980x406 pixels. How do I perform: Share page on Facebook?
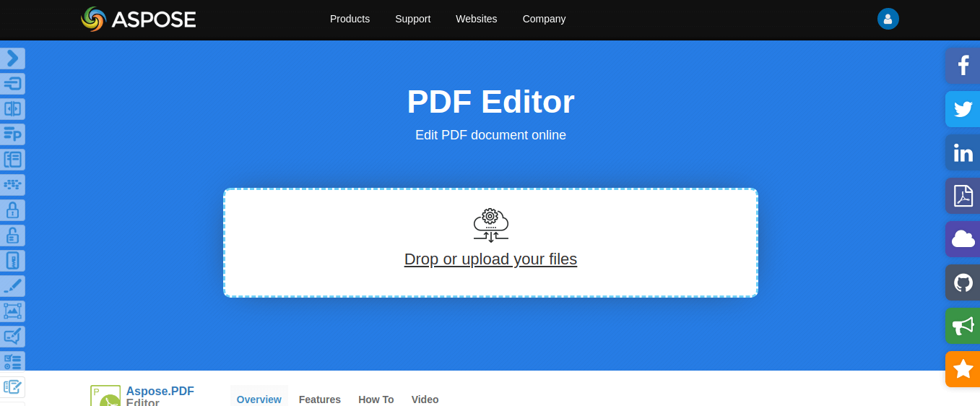(963, 66)
